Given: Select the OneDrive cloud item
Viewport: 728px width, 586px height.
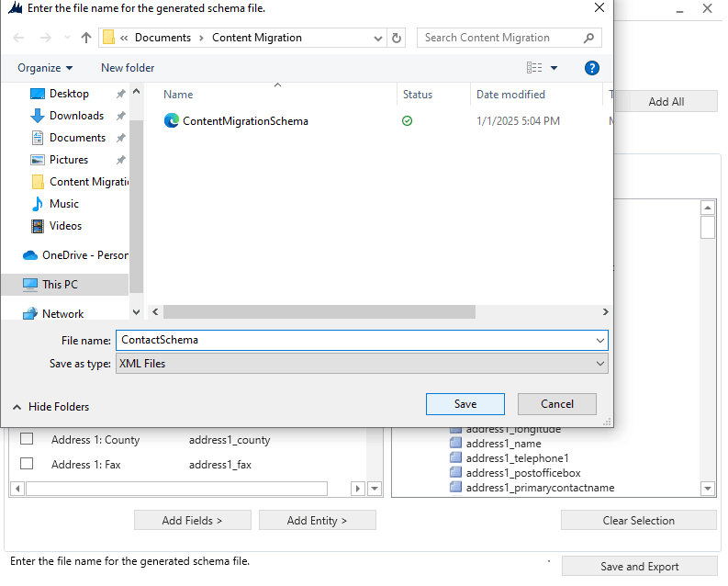Looking at the screenshot, I should 84,255.
